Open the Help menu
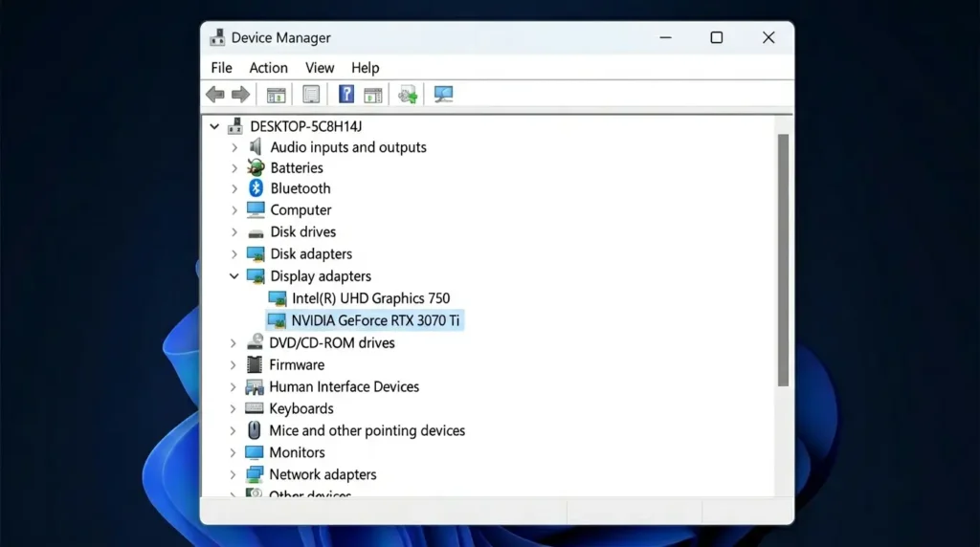The width and height of the screenshot is (980, 547). [365, 68]
